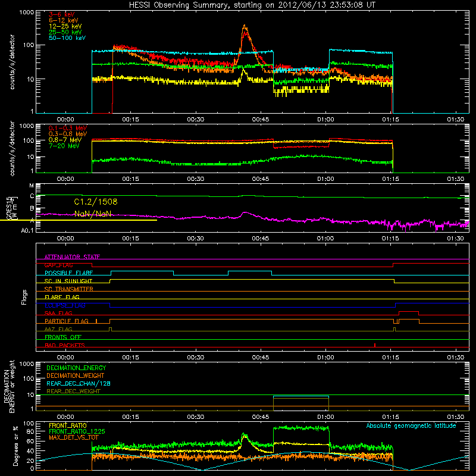Image resolution: width=476 pixels, height=476 pixels.
Task: Click the 0.3-0.8 MeV legend entry
Action: pos(68,134)
